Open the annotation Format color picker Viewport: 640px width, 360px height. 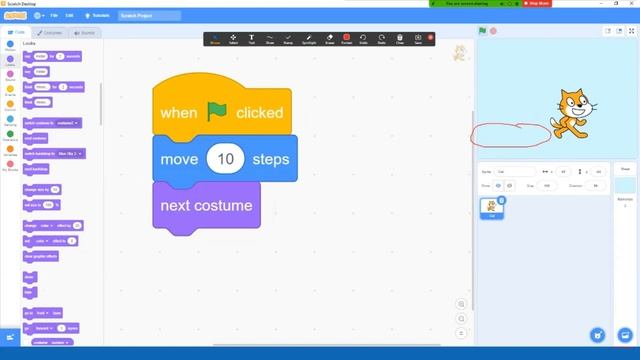click(347, 39)
